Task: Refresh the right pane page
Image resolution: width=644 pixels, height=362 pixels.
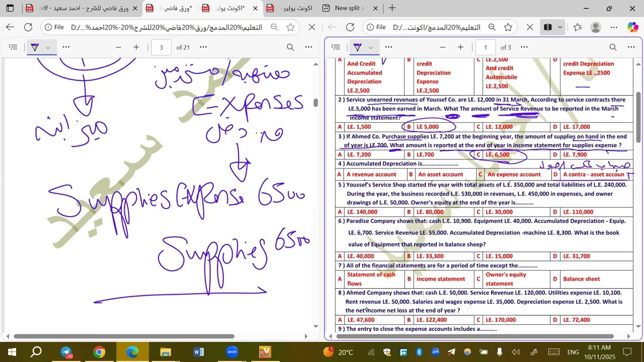Action: 350,27
